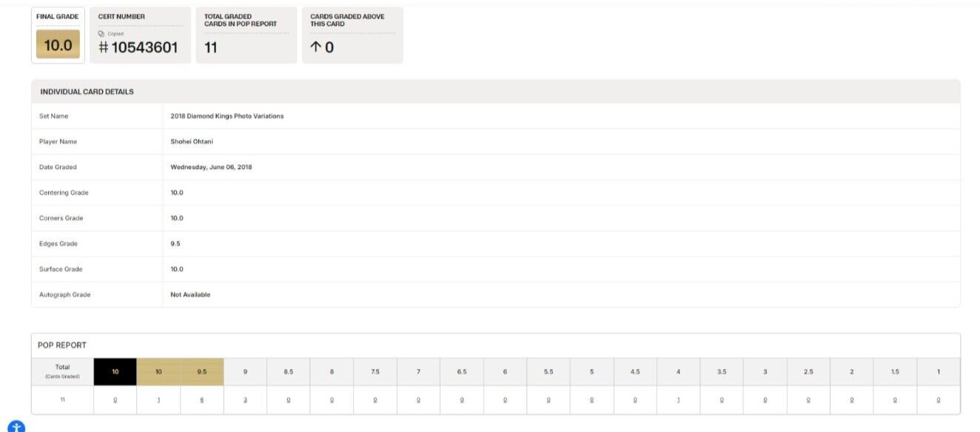980x432 pixels.
Task: Open pop count under gold 10 column
Action: tap(158, 399)
